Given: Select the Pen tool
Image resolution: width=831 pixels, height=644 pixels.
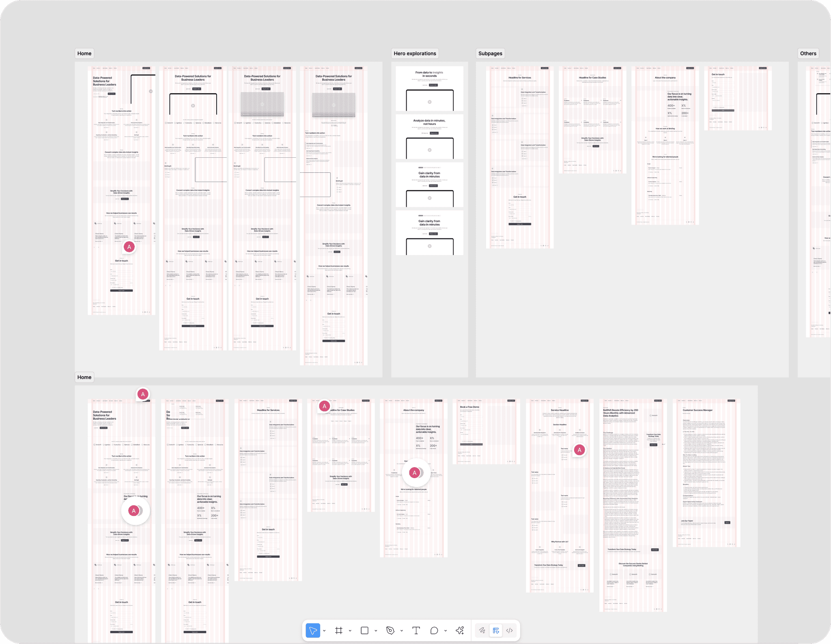Looking at the screenshot, I should (390, 630).
